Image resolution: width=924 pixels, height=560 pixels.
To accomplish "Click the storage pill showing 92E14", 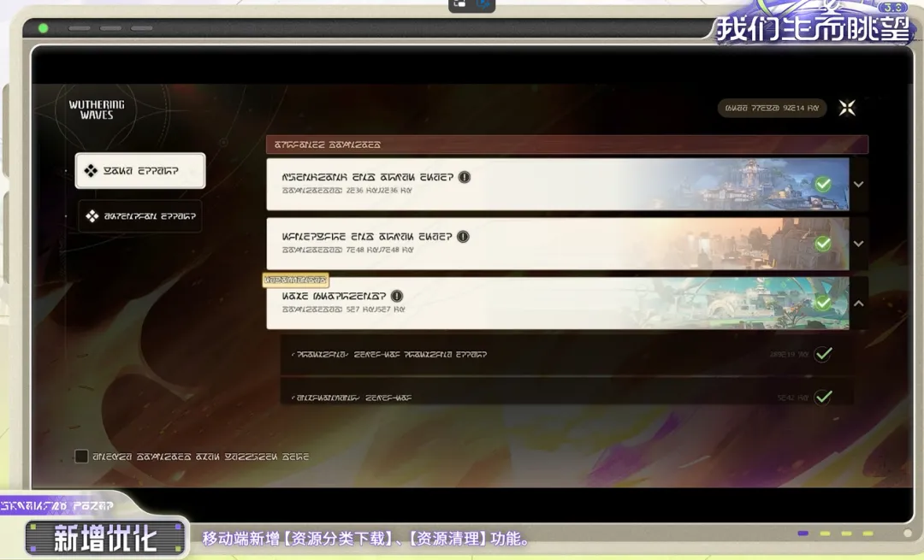I will pos(772,108).
